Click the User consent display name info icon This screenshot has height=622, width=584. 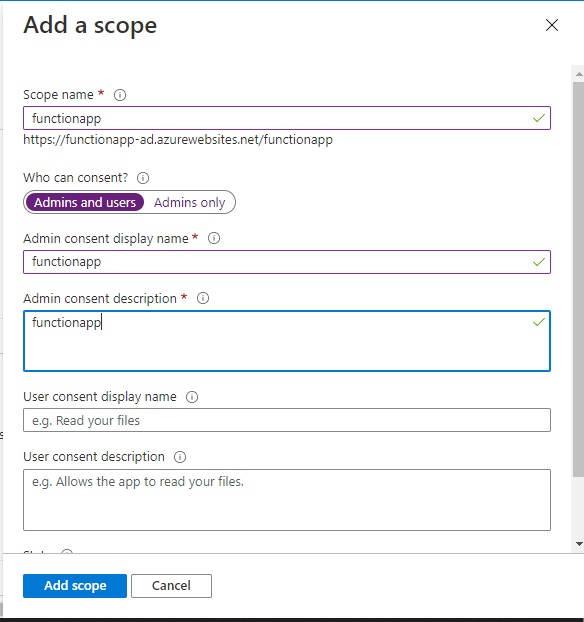click(x=192, y=397)
